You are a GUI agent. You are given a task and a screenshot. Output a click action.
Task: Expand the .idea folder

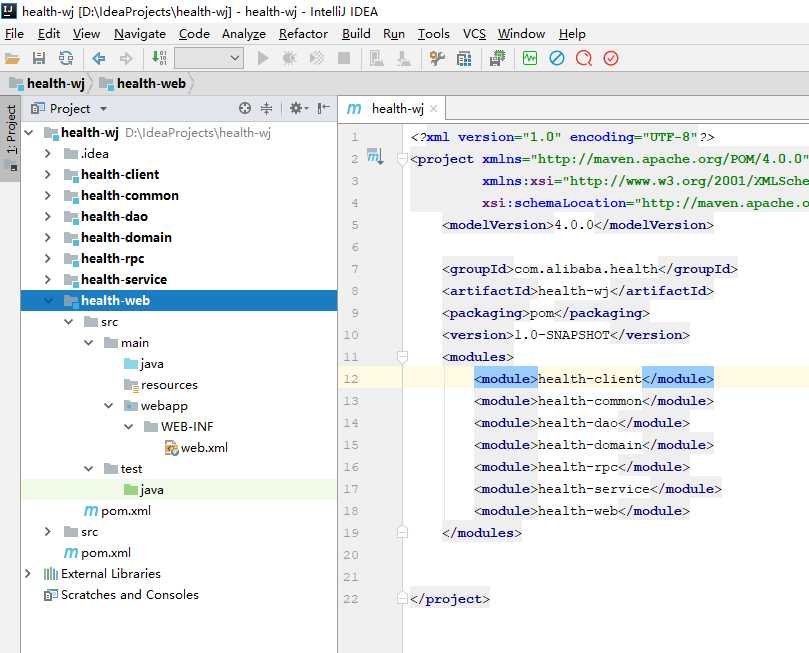tap(47, 154)
